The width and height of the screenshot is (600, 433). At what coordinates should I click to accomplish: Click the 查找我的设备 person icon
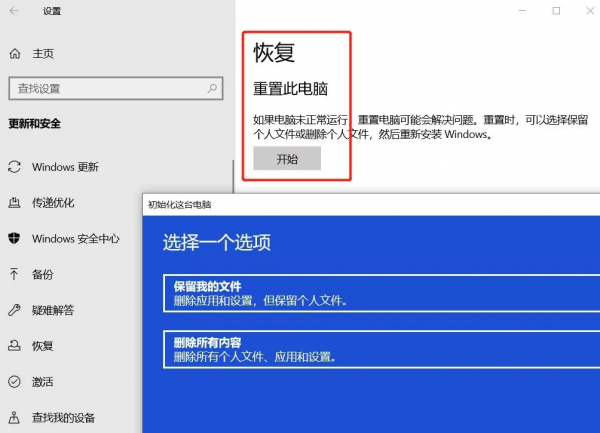coord(14,417)
